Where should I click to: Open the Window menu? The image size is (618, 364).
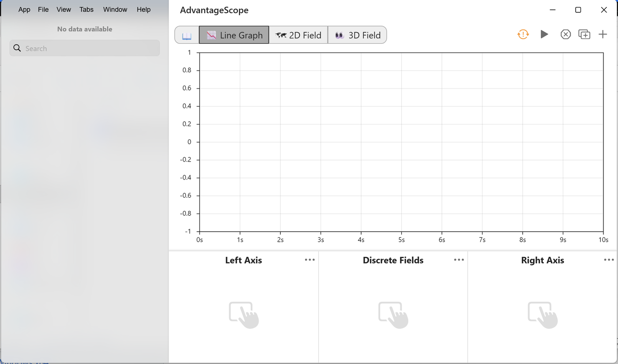pos(115,9)
